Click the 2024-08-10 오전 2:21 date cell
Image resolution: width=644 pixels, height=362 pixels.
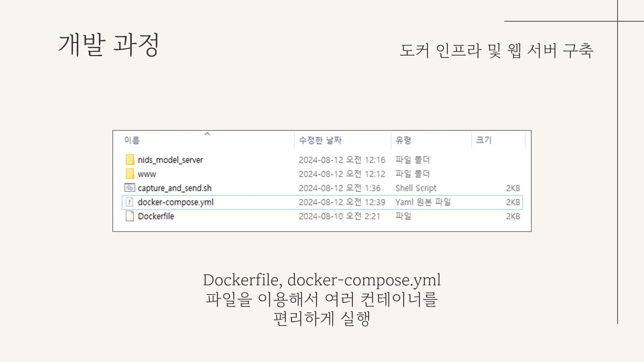pos(339,216)
